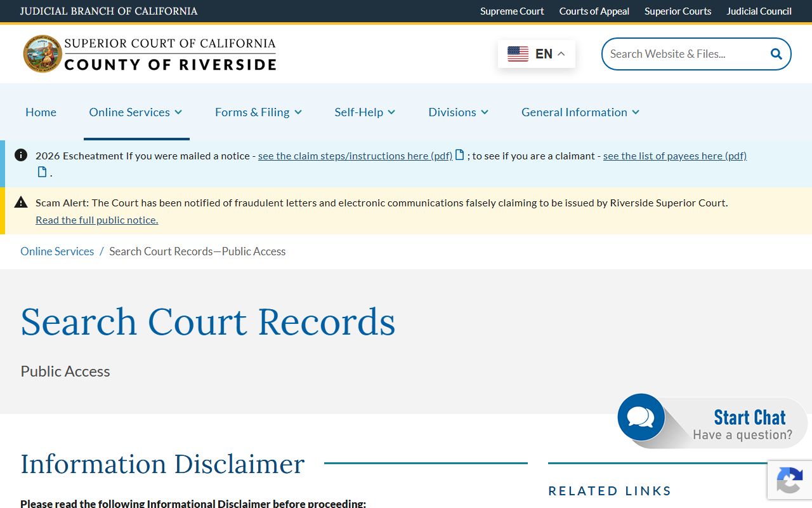This screenshot has height=508, width=812.
Task: Click Online Services breadcrumb link
Action: 57,251
